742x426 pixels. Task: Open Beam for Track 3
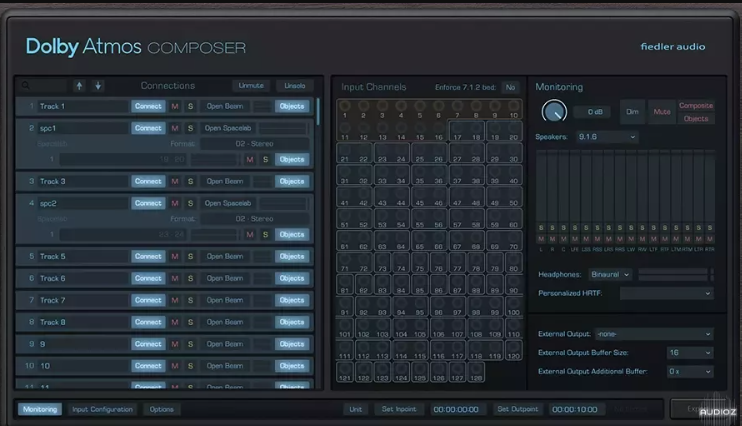point(225,181)
